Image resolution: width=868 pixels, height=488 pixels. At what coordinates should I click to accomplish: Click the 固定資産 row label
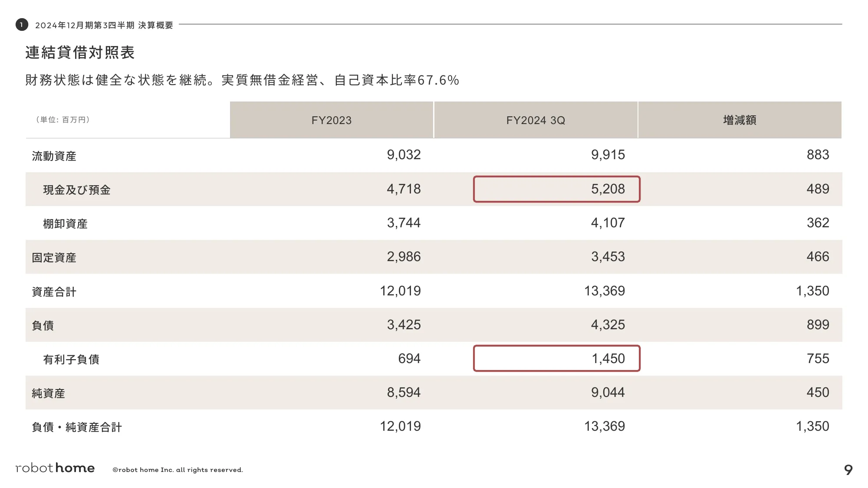tap(54, 257)
